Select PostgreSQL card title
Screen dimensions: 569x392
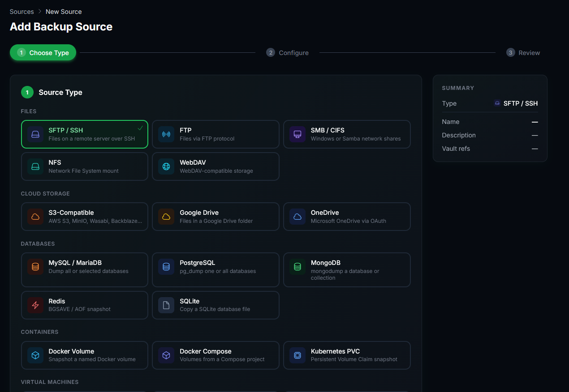198,263
